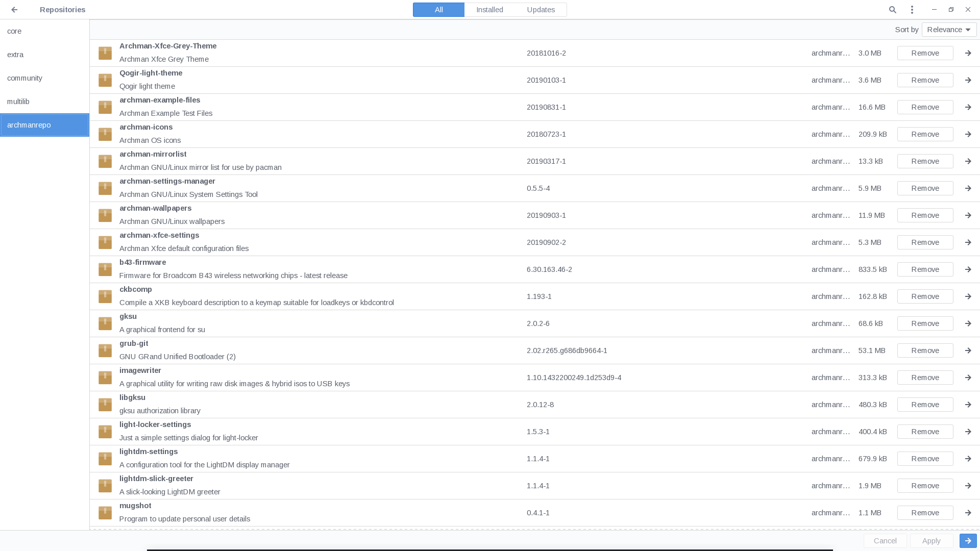Open the three-dot options menu

point(912,10)
